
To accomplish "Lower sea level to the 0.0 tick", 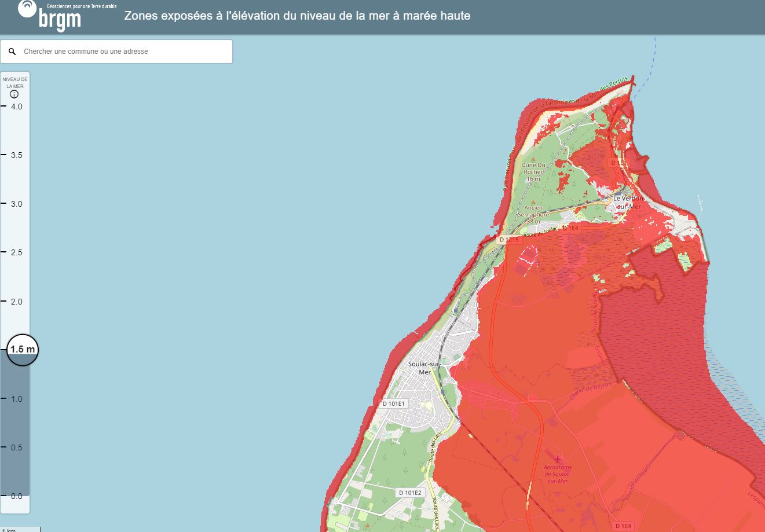I will click(16, 496).
